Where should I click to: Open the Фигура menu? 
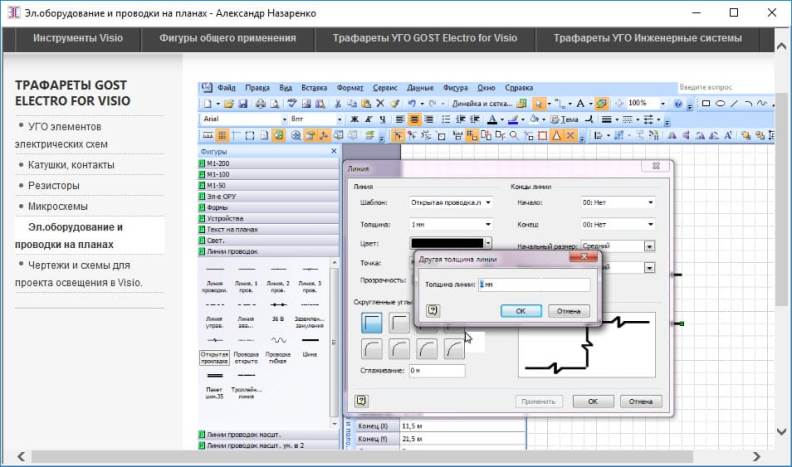pyautogui.click(x=455, y=88)
